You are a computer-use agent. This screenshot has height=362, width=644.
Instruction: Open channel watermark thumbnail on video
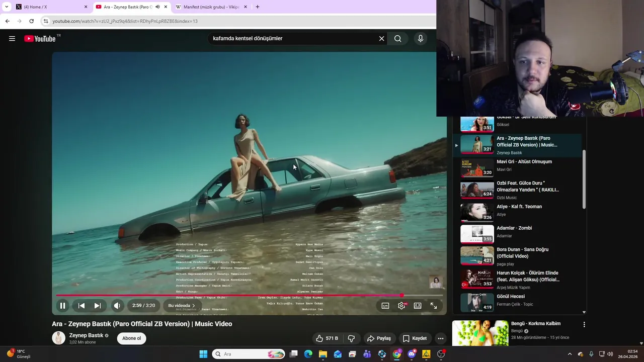[436, 282]
